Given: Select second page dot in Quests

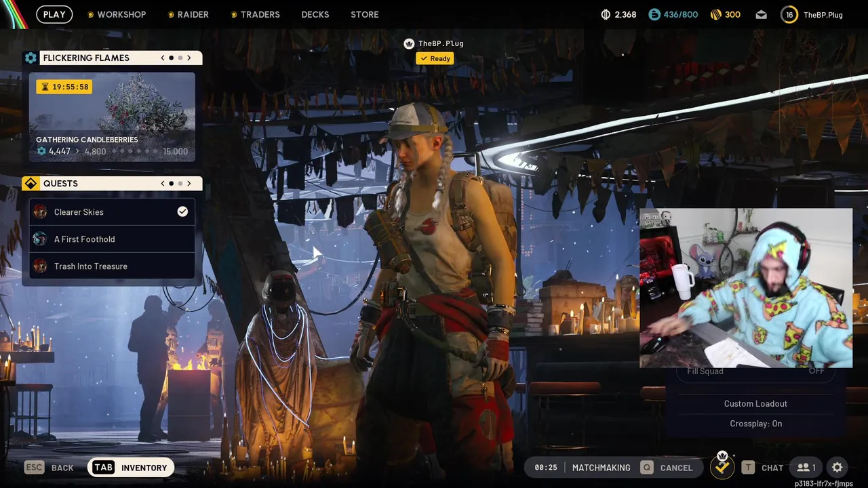Looking at the screenshot, I should [180, 184].
